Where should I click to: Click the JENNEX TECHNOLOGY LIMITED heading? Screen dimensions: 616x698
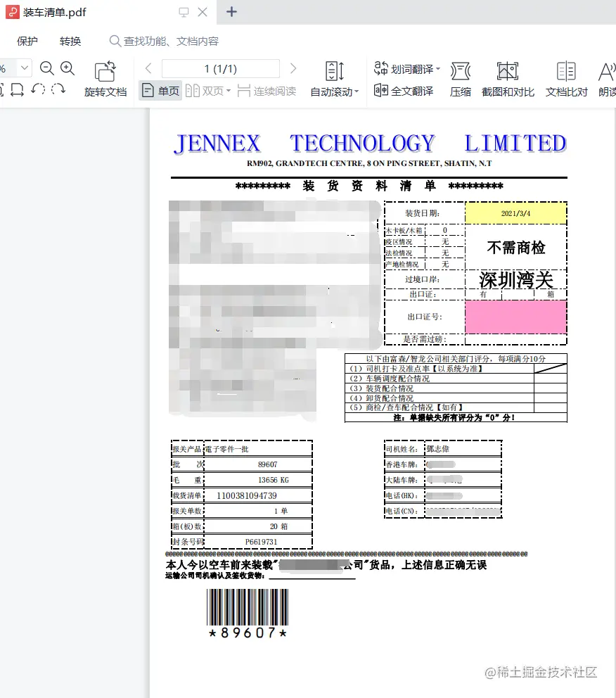click(370, 144)
